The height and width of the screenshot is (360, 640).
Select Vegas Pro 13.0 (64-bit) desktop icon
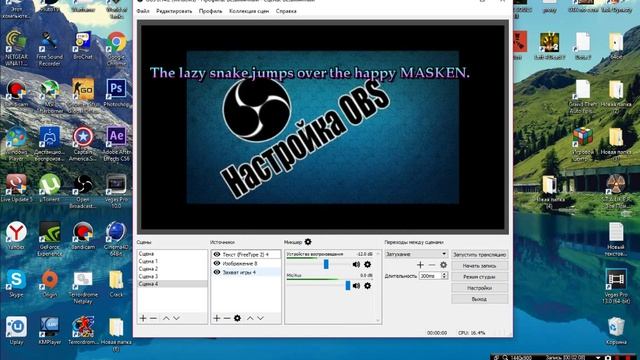[616, 286]
